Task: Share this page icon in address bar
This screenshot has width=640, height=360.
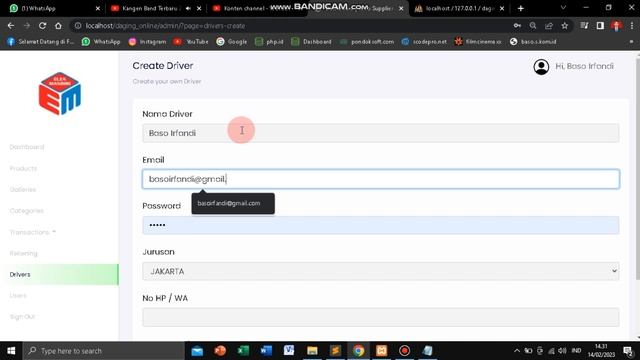Action: pyautogui.click(x=549, y=26)
